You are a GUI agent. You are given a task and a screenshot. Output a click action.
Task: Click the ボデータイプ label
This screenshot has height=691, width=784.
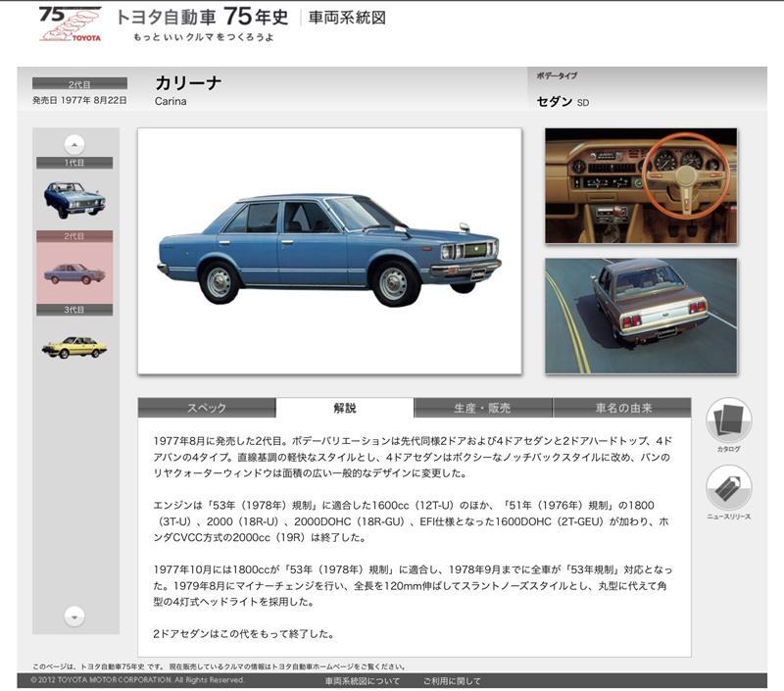tap(557, 75)
